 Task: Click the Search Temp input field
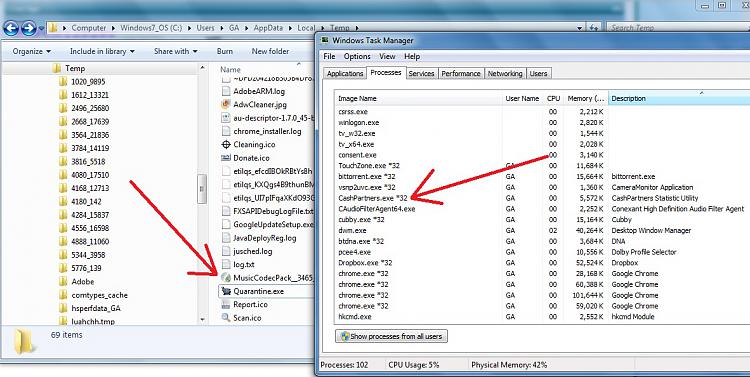tap(677, 28)
